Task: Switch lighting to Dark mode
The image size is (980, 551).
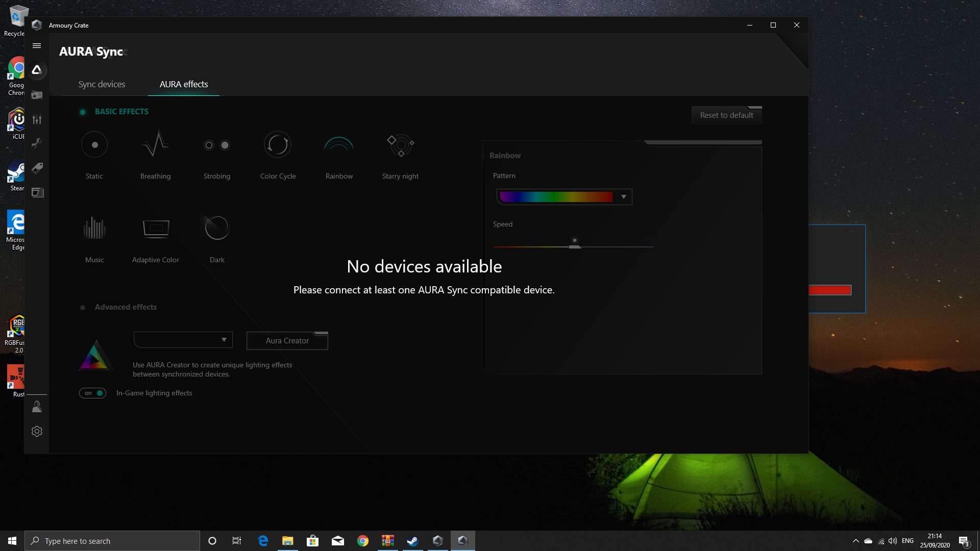Action: pyautogui.click(x=217, y=228)
